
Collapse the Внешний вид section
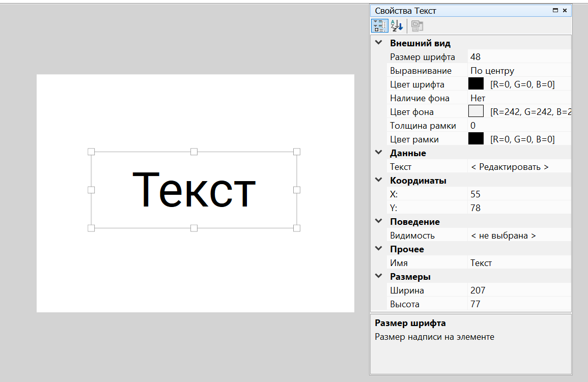378,43
